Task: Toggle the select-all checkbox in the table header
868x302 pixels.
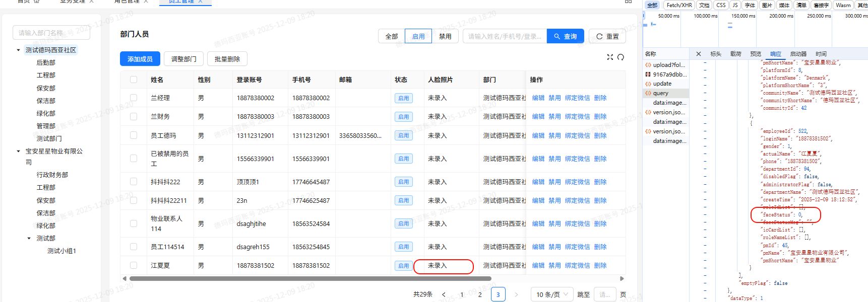Action: [134, 80]
